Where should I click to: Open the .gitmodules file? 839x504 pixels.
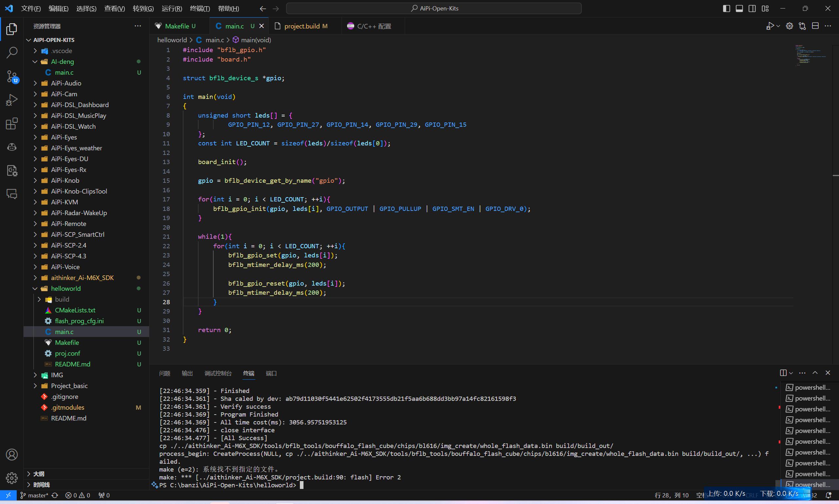tap(68, 407)
